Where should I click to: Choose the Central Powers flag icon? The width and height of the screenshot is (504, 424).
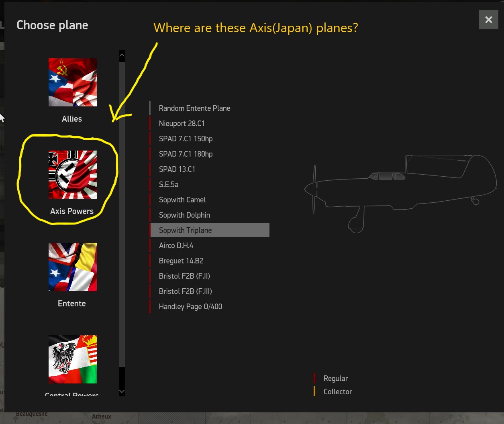73,359
